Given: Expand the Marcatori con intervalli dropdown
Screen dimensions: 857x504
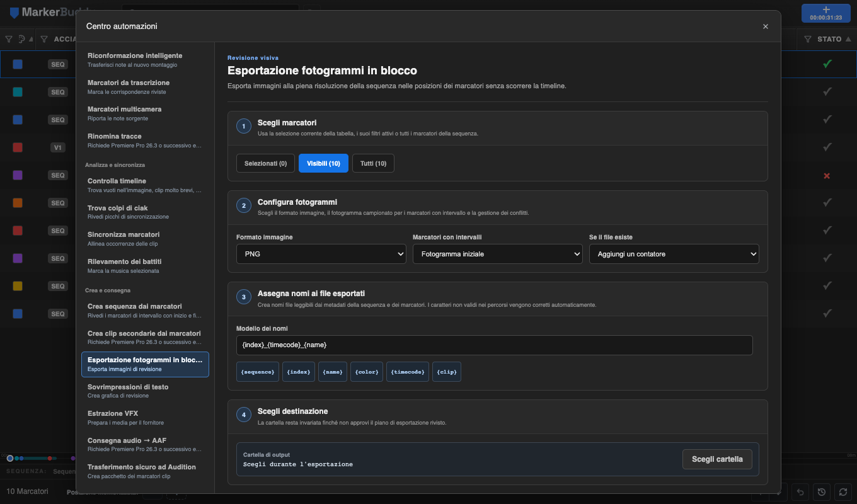Looking at the screenshot, I should 498,254.
